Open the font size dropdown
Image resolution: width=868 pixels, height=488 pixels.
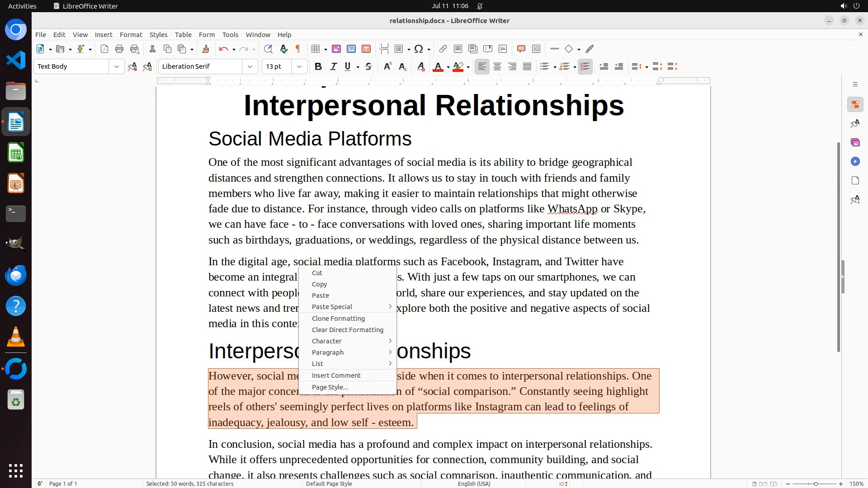(299, 66)
